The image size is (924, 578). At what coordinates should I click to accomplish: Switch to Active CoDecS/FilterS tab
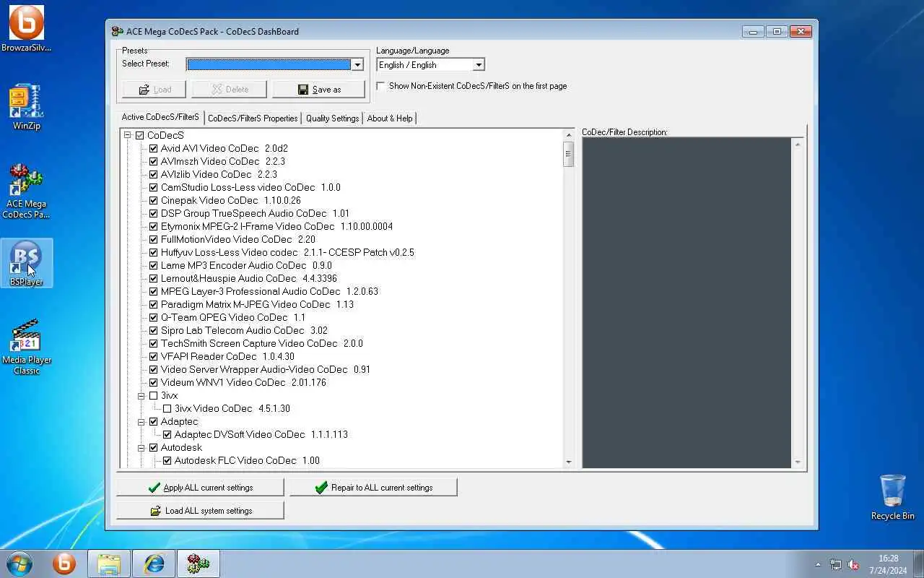160,117
